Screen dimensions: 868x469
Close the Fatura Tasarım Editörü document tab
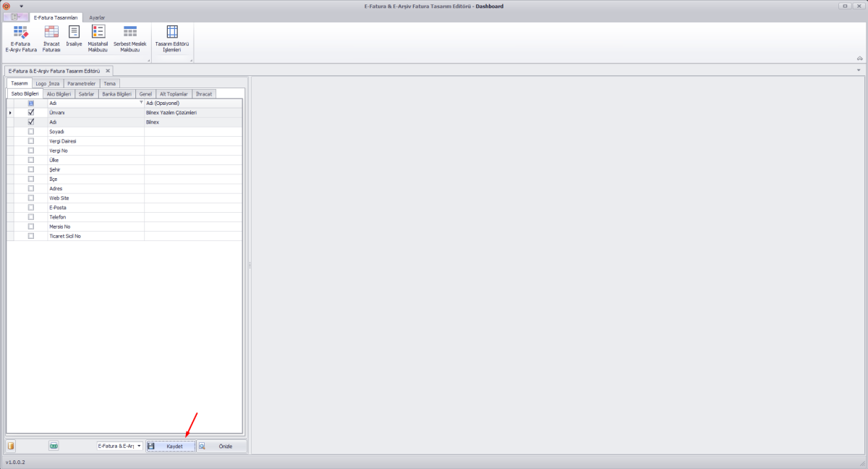click(x=108, y=71)
